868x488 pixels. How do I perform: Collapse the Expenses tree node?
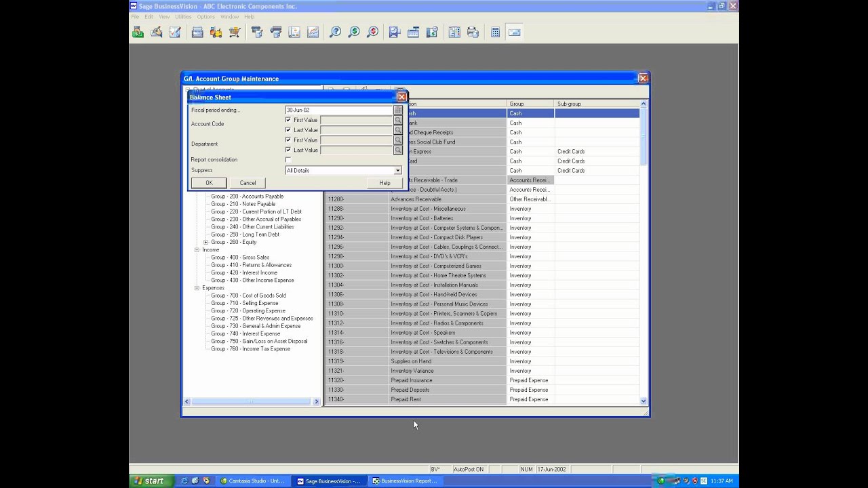pyautogui.click(x=197, y=288)
